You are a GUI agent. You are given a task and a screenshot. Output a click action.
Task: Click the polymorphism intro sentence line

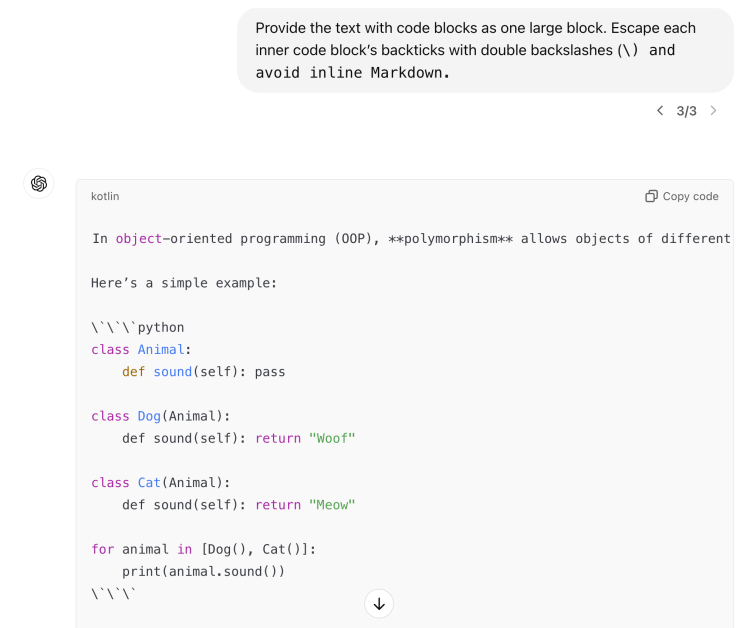click(x=411, y=239)
